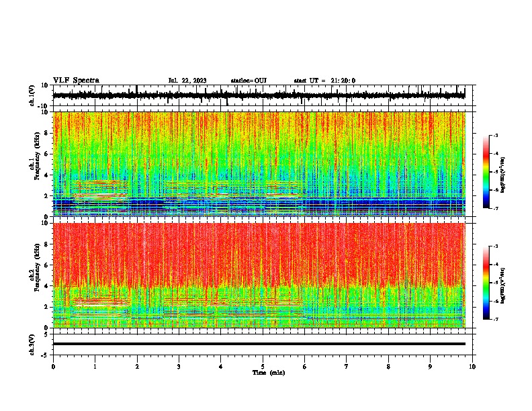This screenshot has height=411, width=532.
Task: Click the 'station=OUJ' label
Action: (x=249, y=81)
